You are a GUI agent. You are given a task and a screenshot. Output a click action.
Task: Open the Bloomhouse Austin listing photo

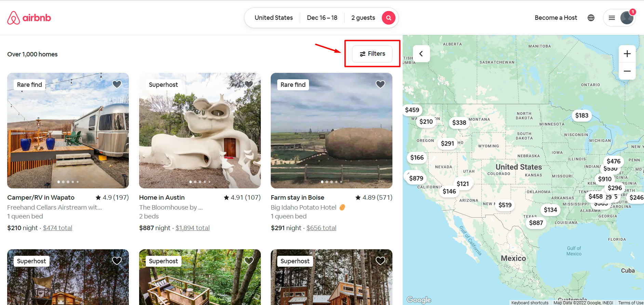point(200,131)
